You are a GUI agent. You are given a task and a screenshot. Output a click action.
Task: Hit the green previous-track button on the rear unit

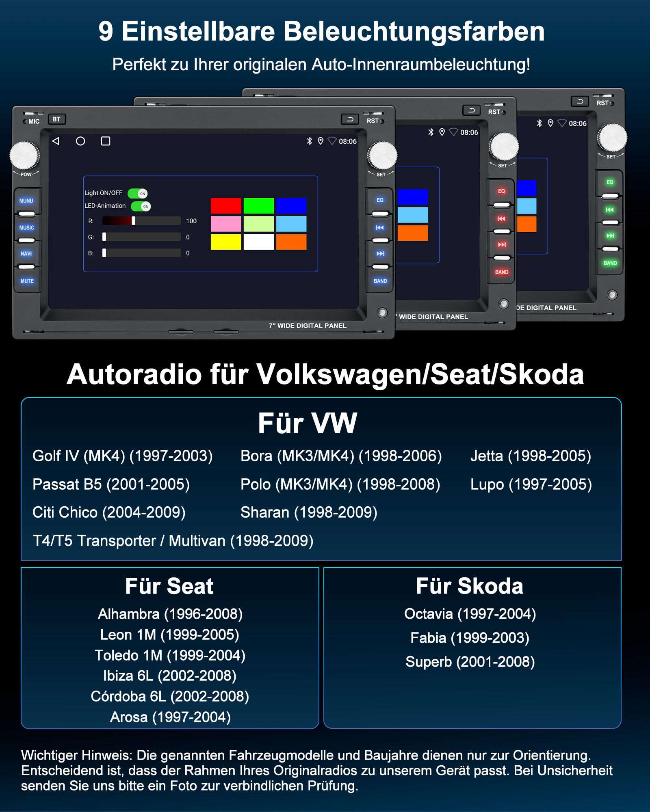610,209
